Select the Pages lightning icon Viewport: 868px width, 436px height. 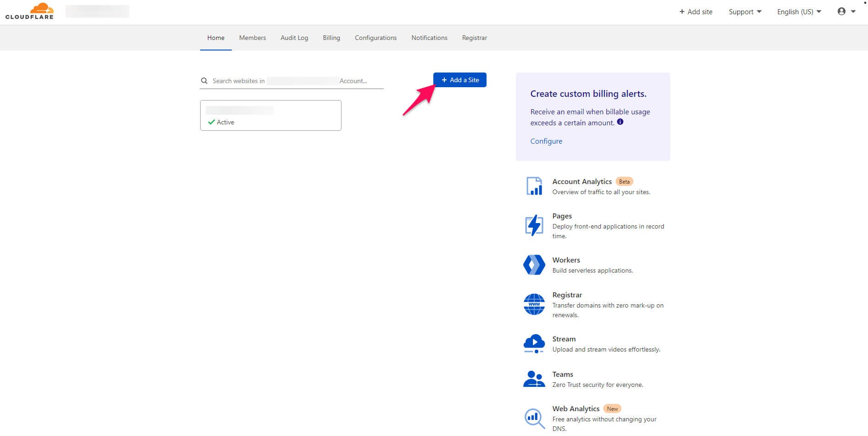click(x=534, y=225)
